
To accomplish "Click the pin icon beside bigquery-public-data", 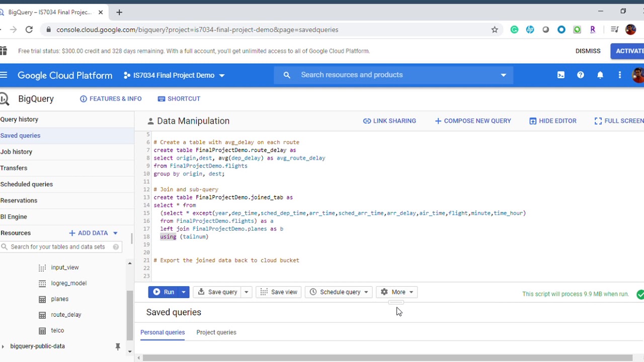I will (118, 346).
